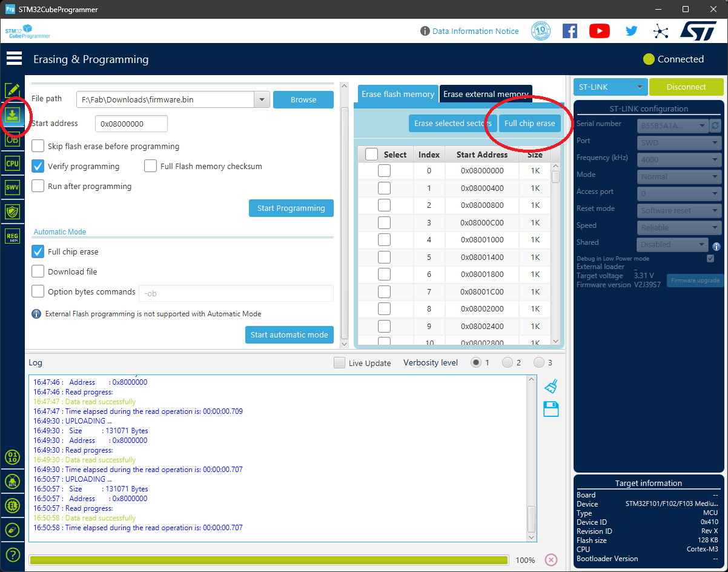
Task: Switch to Erase external memory tab
Action: click(486, 95)
